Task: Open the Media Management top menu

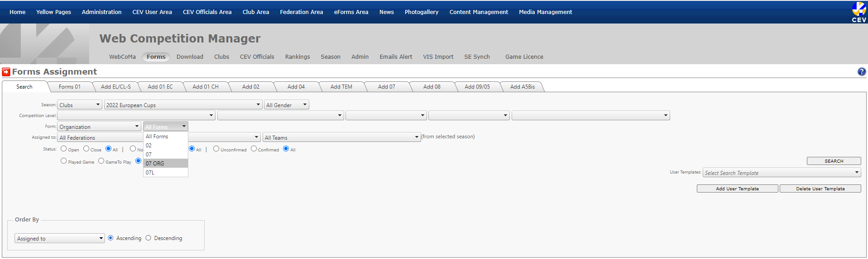Action: point(546,12)
